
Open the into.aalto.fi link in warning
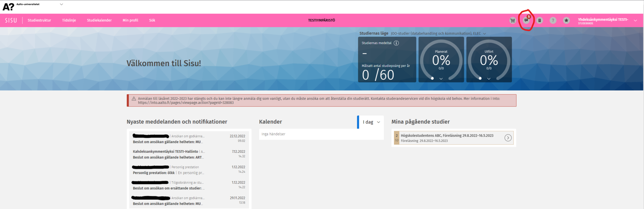[186, 103]
